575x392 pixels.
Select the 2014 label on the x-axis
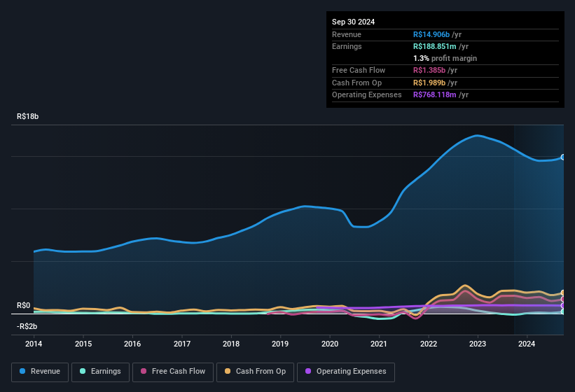point(34,344)
